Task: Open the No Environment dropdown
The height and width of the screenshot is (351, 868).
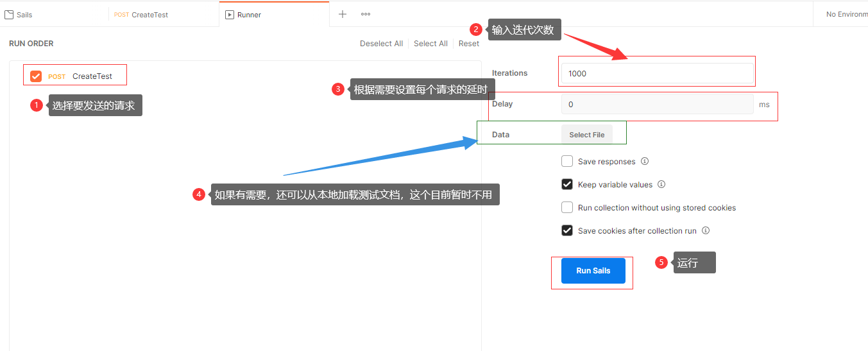Action: [x=846, y=14]
